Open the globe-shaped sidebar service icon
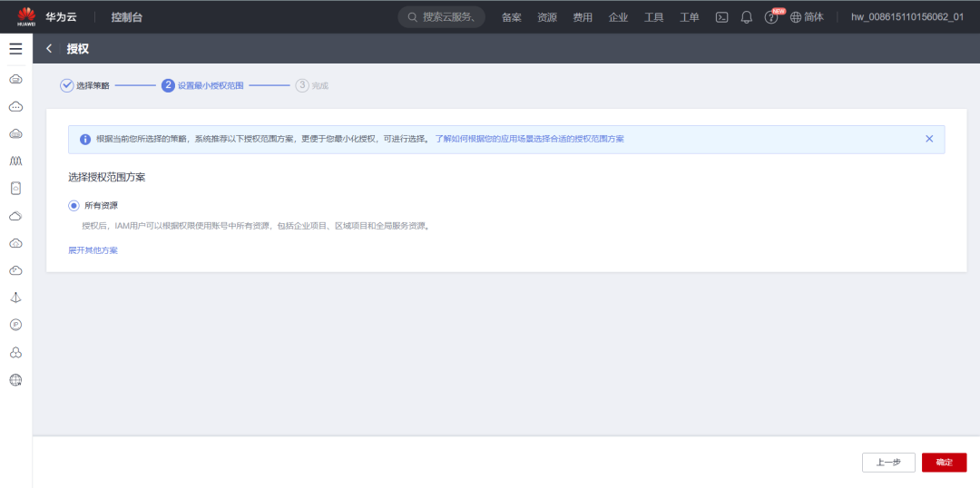Screen dimensions: 980x488 (16, 380)
